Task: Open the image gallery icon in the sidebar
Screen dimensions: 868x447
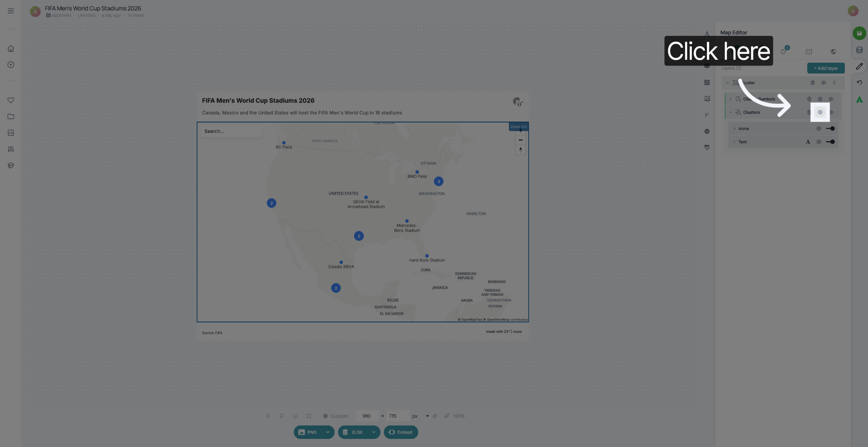Action: [11, 133]
